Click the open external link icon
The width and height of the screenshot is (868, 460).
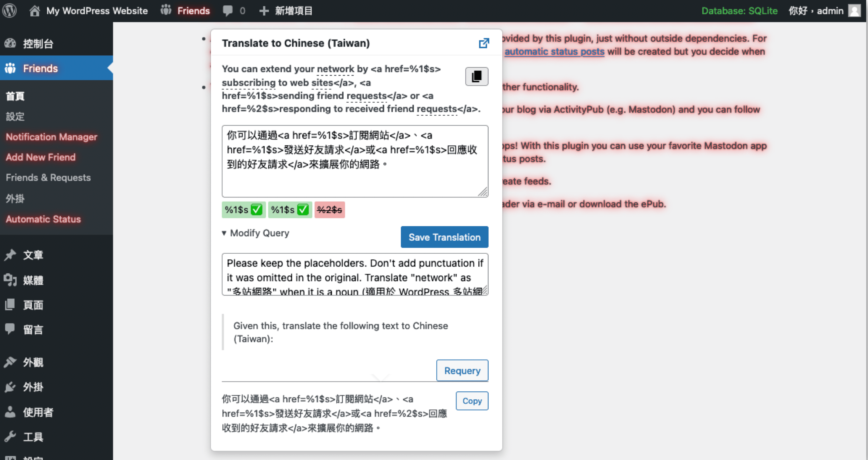484,43
